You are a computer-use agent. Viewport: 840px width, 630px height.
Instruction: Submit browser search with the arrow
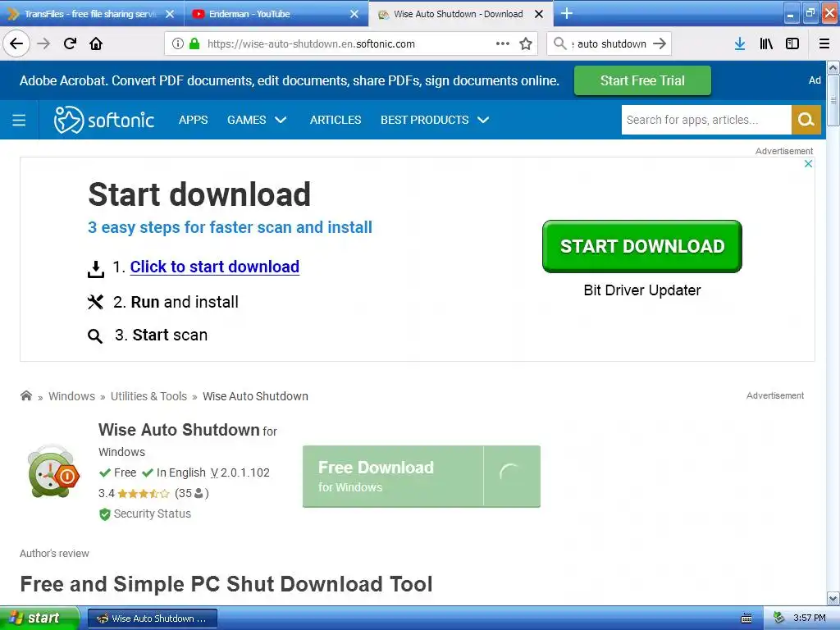pyautogui.click(x=660, y=43)
